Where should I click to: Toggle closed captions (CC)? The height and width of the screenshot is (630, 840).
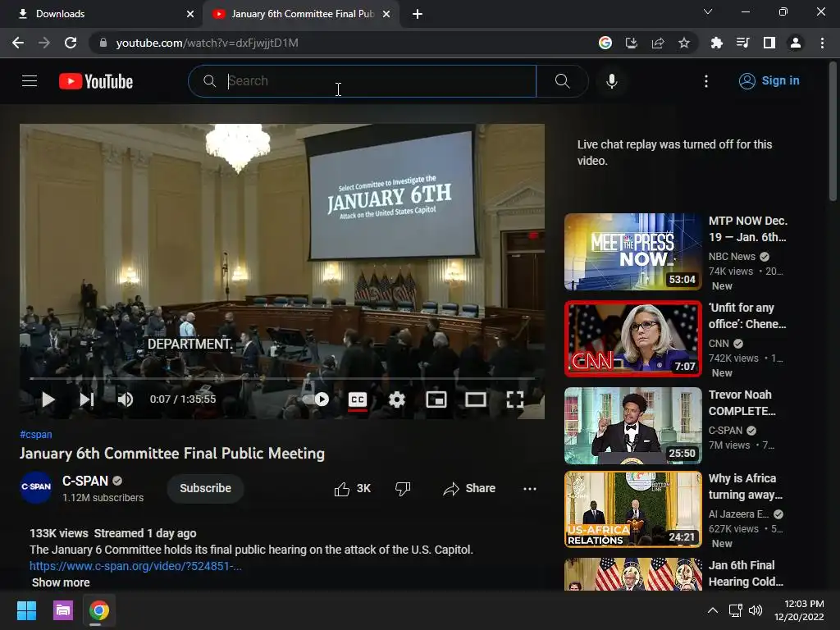pos(358,399)
